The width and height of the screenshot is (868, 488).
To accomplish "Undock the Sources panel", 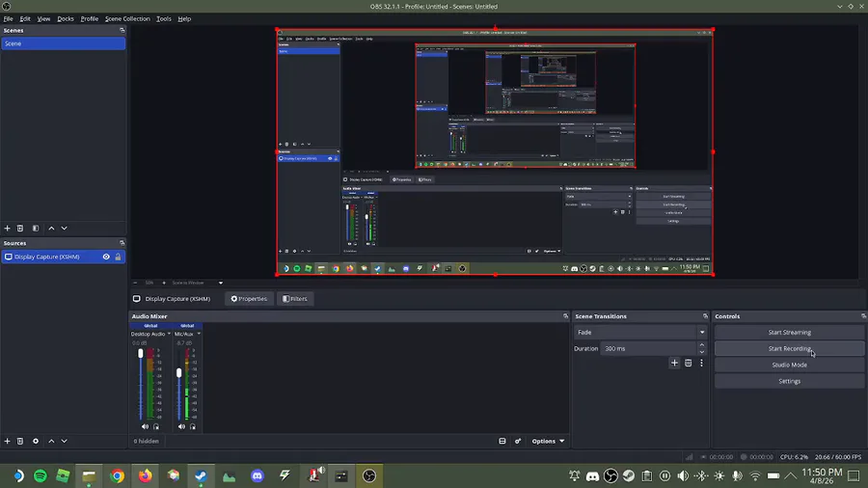I will tap(122, 243).
